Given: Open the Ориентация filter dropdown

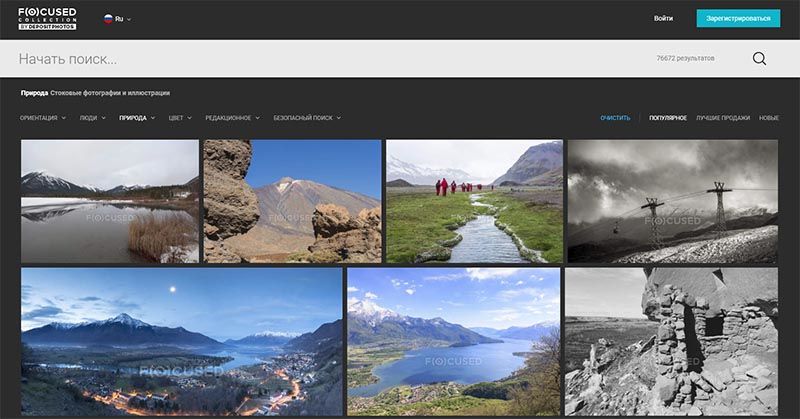Looking at the screenshot, I should (43, 118).
